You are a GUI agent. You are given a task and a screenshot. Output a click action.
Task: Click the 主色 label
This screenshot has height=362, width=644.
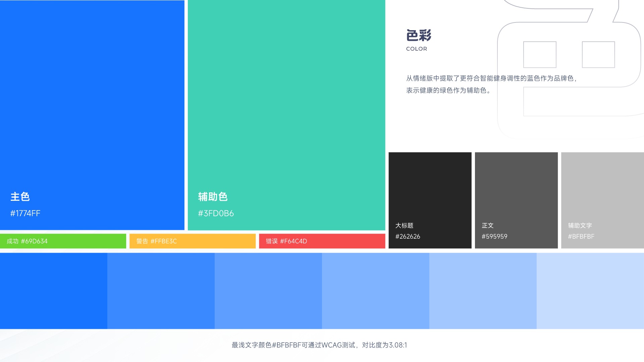(20, 197)
